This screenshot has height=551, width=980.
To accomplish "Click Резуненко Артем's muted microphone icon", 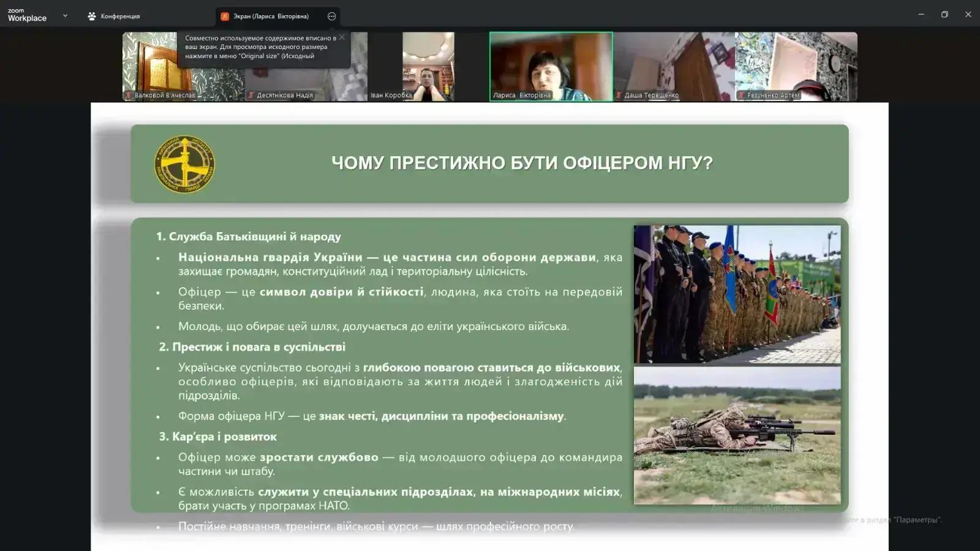I will (741, 95).
